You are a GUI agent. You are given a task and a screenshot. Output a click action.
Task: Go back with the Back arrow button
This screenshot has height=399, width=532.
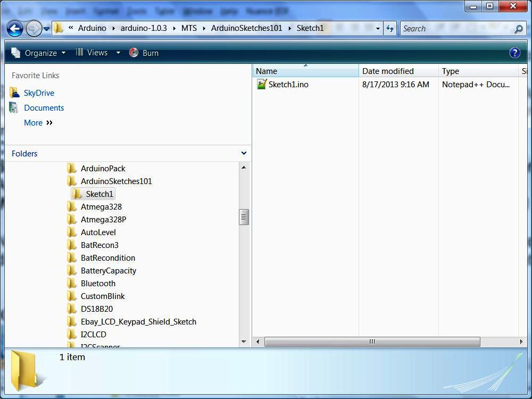pyautogui.click(x=15, y=29)
